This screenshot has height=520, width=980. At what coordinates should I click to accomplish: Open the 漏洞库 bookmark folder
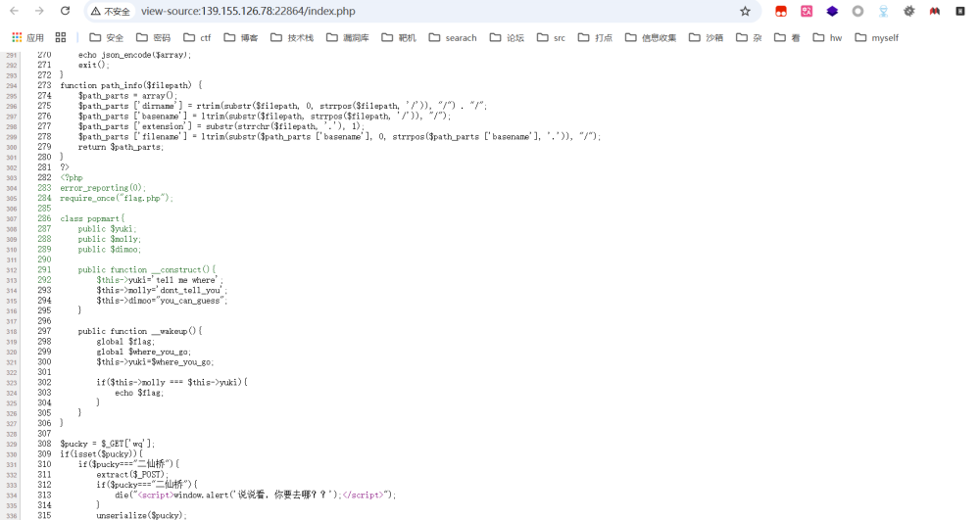(348, 37)
